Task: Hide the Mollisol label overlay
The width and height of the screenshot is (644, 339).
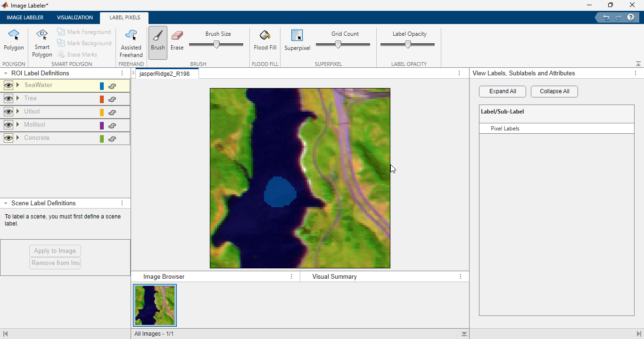Action: click(8, 125)
